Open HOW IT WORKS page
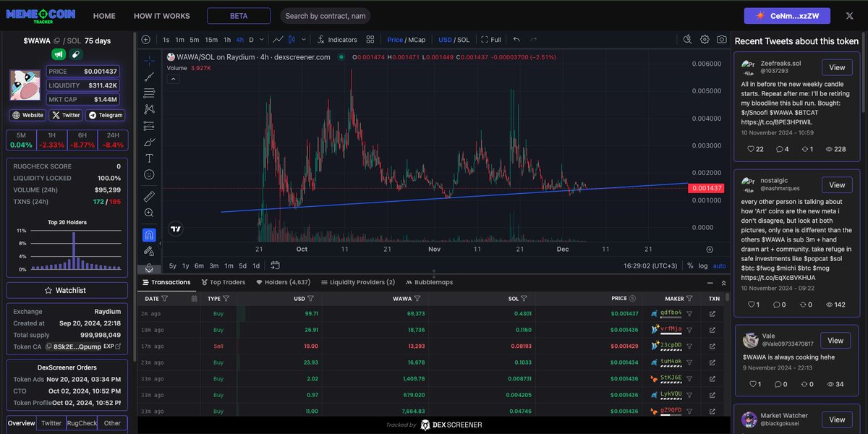Image resolution: width=868 pixels, height=434 pixels. click(162, 16)
